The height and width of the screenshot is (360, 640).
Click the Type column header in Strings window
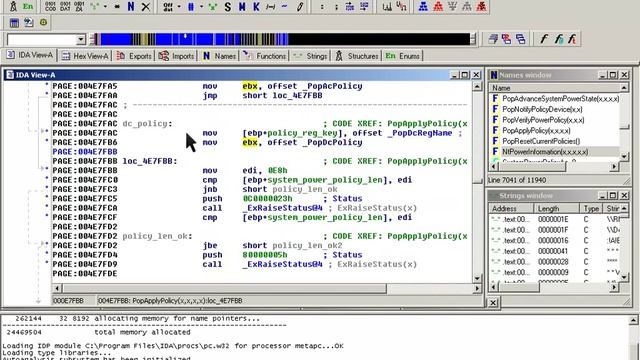(591, 209)
